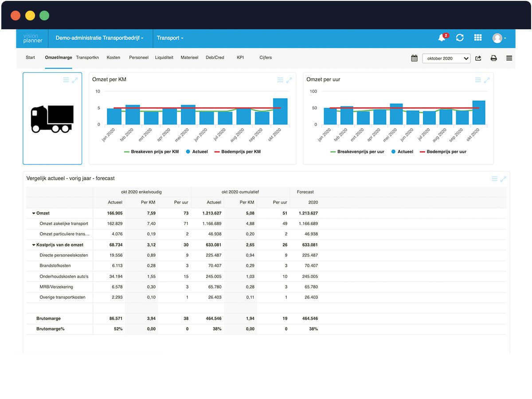The image size is (532, 399).
Task: Collapse the Omzet row group
Action: pyautogui.click(x=34, y=213)
